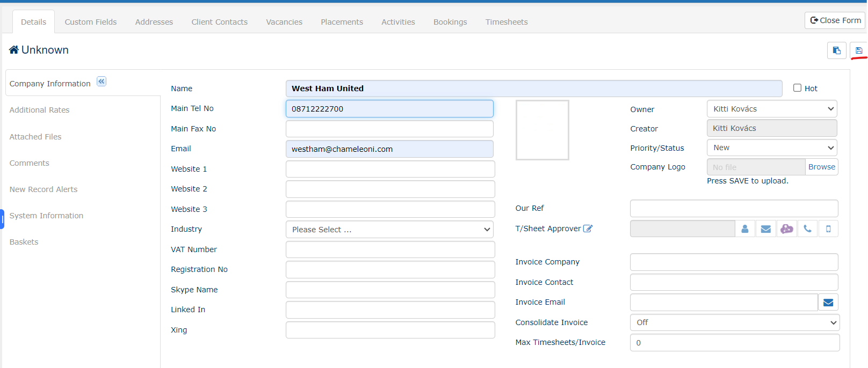Click the Main Fax No field

coord(389,129)
